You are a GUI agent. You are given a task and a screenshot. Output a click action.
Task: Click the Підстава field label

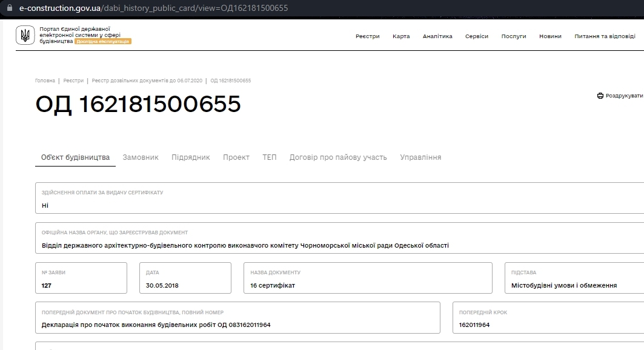[x=523, y=272]
